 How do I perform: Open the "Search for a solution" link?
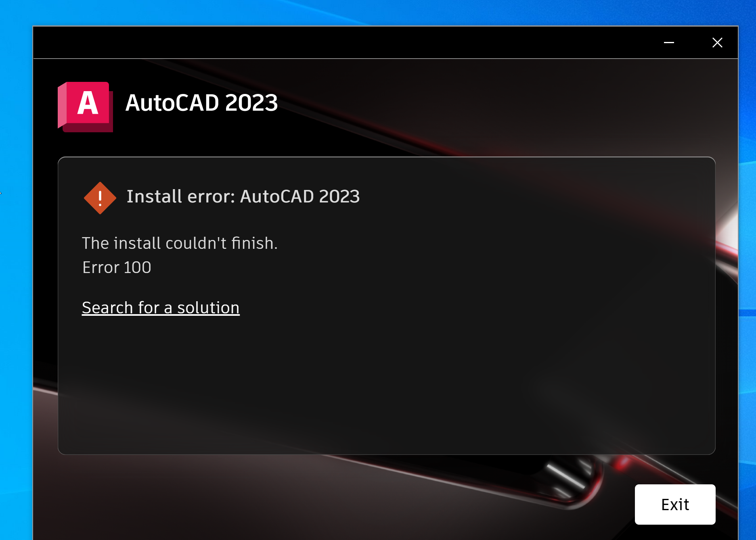tap(161, 308)
